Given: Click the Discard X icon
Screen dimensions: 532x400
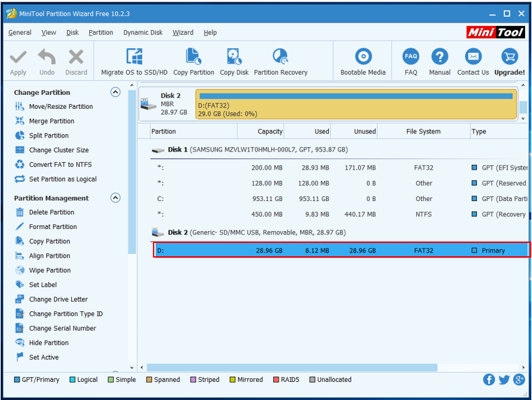Looking at the screenshot, I should coord(76,57).
